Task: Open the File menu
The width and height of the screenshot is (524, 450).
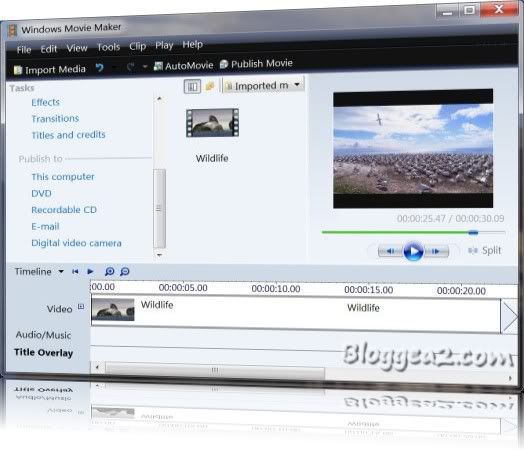Action: point(24,50)
